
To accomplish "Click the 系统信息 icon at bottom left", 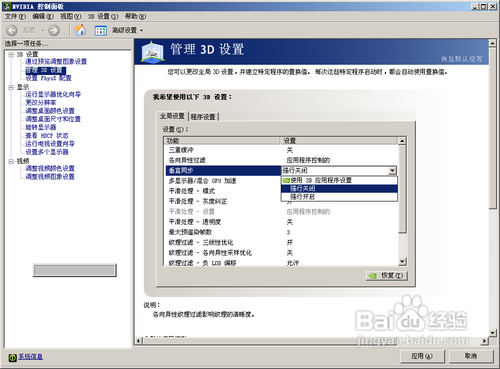I will (x=12, y=357).
